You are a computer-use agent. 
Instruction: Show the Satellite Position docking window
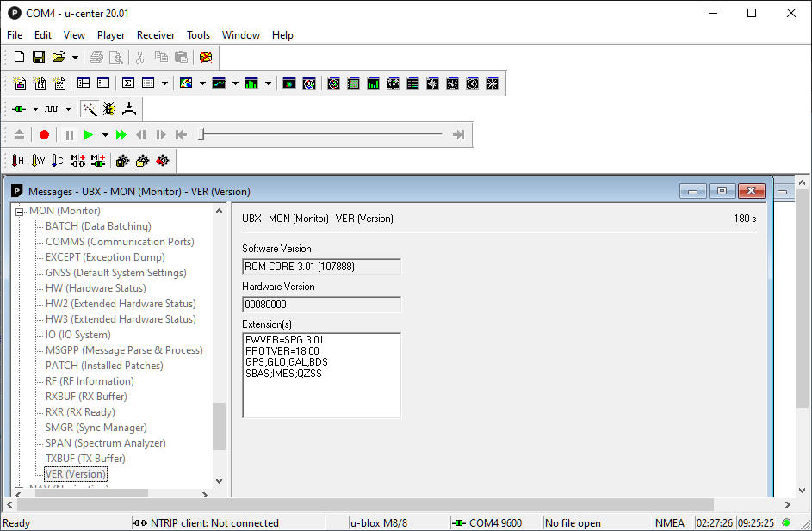(x=333, y=83)
